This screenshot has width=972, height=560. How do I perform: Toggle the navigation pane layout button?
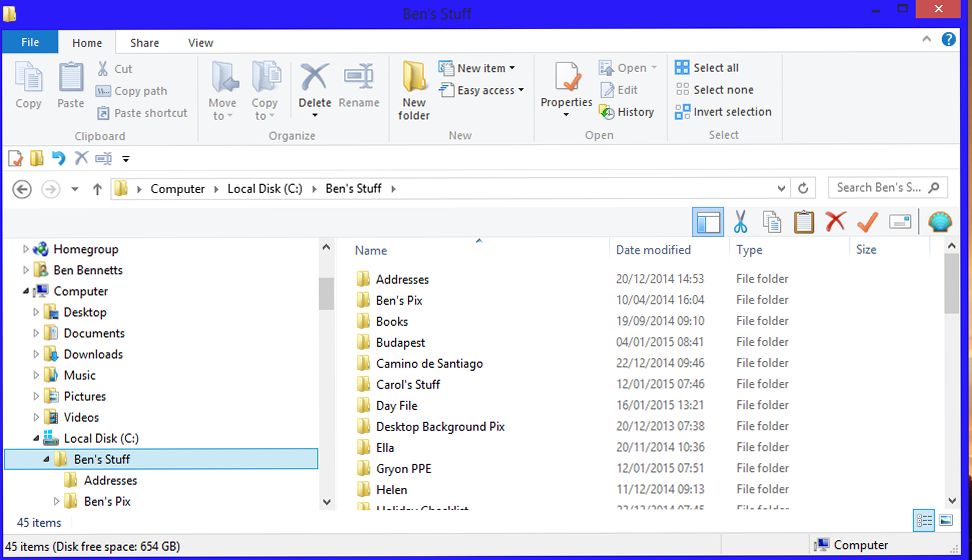pyautogui.click(x=708, y=222)
